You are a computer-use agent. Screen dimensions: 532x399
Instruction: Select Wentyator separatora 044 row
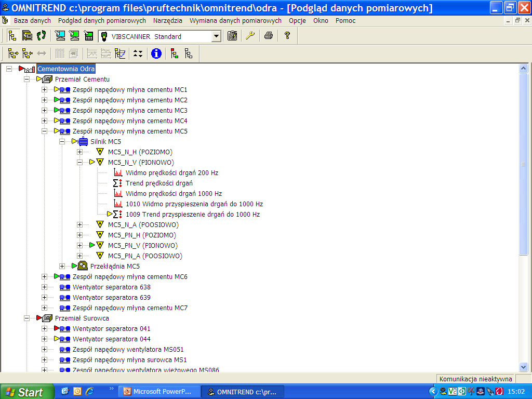[x=111, y=339]
